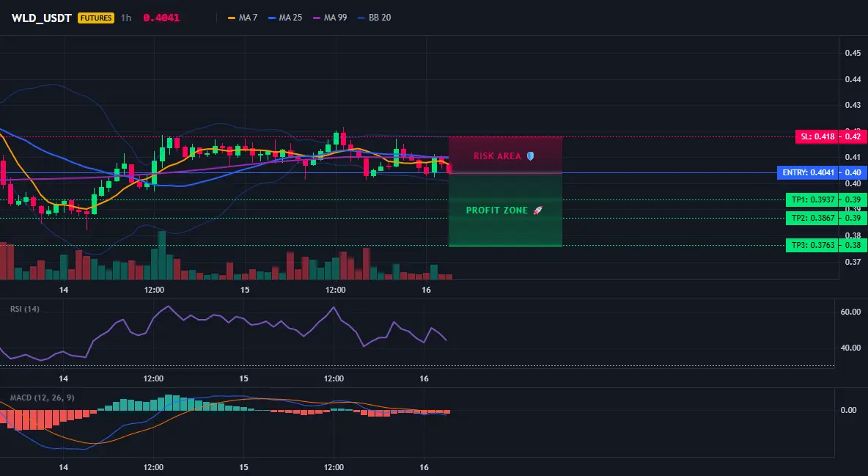Click the BB 20 legend item

[375, 18]
